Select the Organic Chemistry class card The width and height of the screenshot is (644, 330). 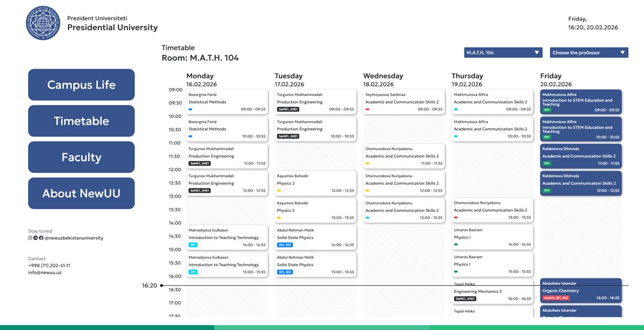pyautogui.click(x=581, y=290)
